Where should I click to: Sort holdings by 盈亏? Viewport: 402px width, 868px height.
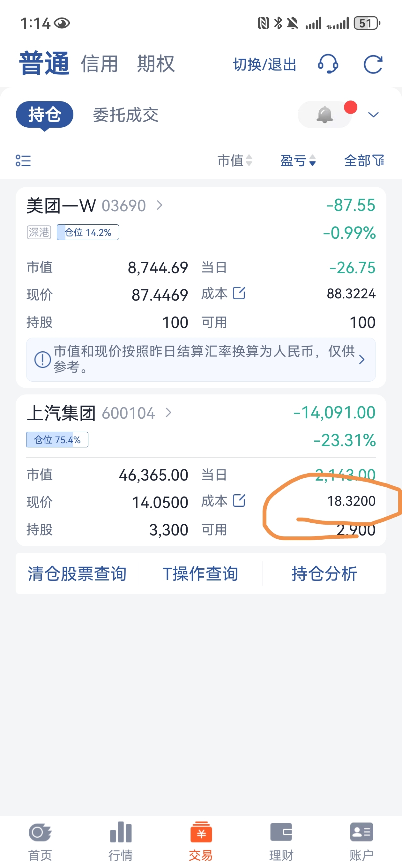298,161
